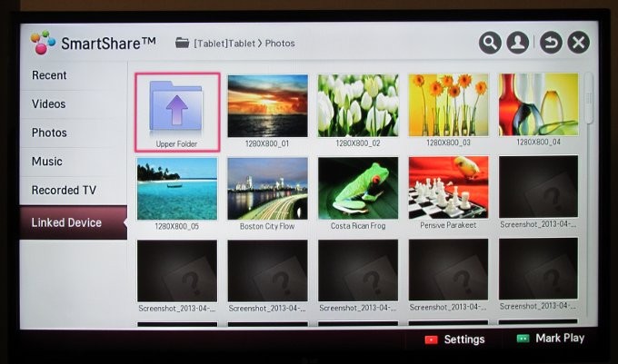Image resolution: width=618 pixels, height=364 pixels.
Task: Click the breadcrumb folder icon
Action: point(182,43)
